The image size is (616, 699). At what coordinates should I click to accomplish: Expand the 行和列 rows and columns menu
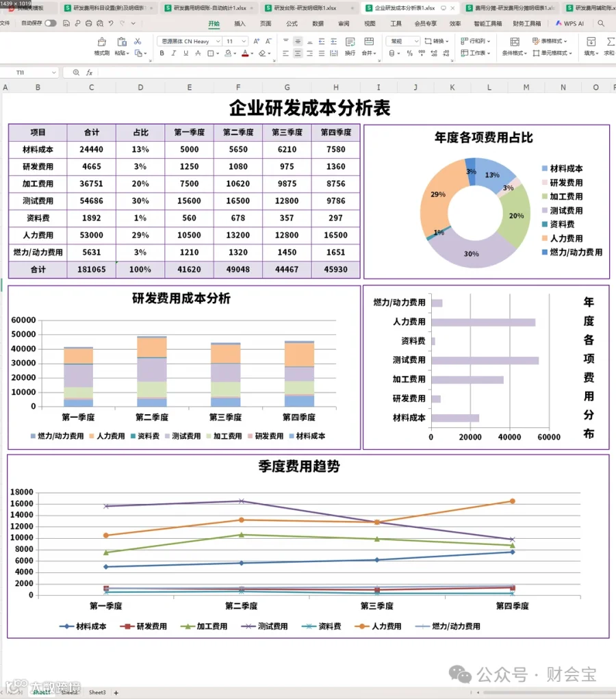tap(475, 41)
